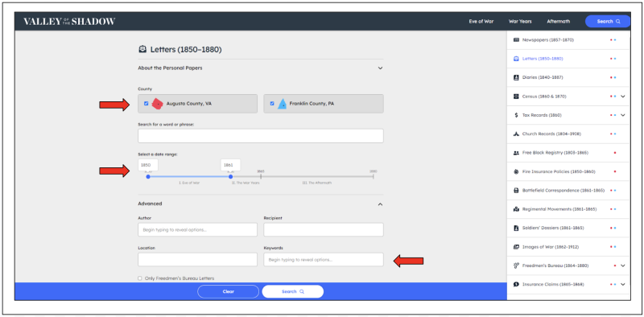Image resolution: width=644 pixels, height=317 pixels.
Task: Open Soldiers' Dossiers (1861–1865) link
Action: 553,228
